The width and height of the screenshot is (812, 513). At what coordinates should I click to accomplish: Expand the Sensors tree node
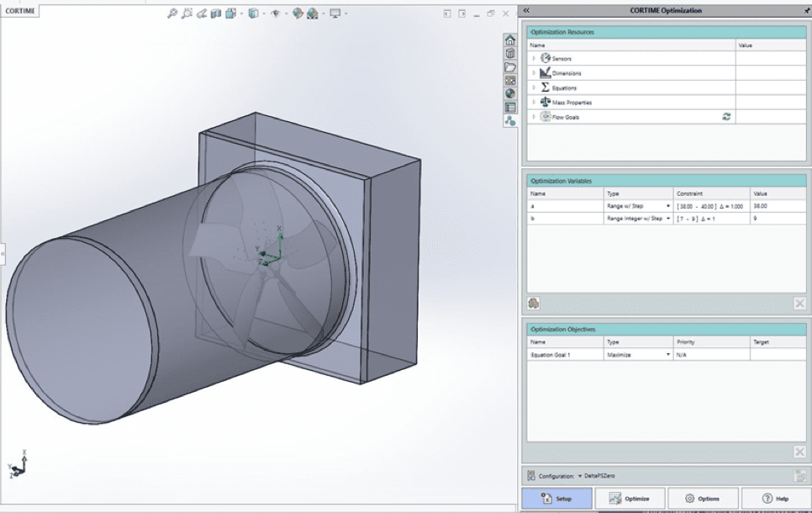[x=534, y=59]
